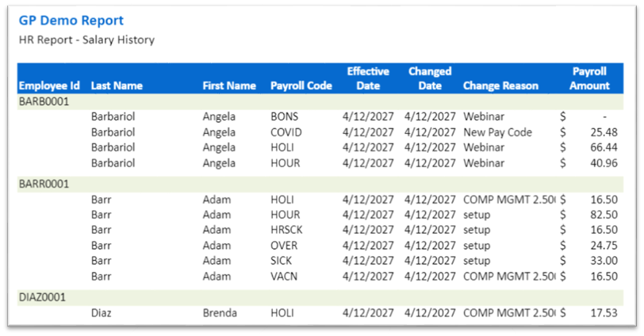Screen dimensions: 644x336
Task: Select the First Name column header
Action: tap(229, 86)
